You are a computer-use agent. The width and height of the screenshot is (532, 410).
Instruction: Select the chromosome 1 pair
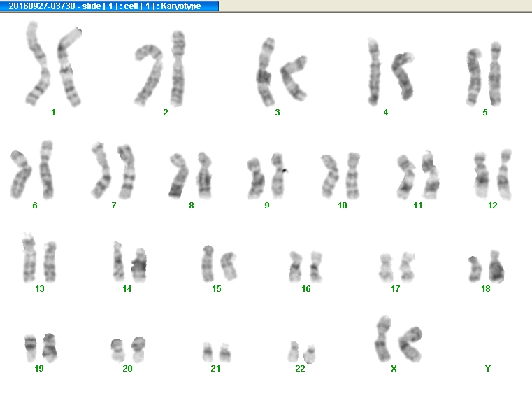coord(54,64)
